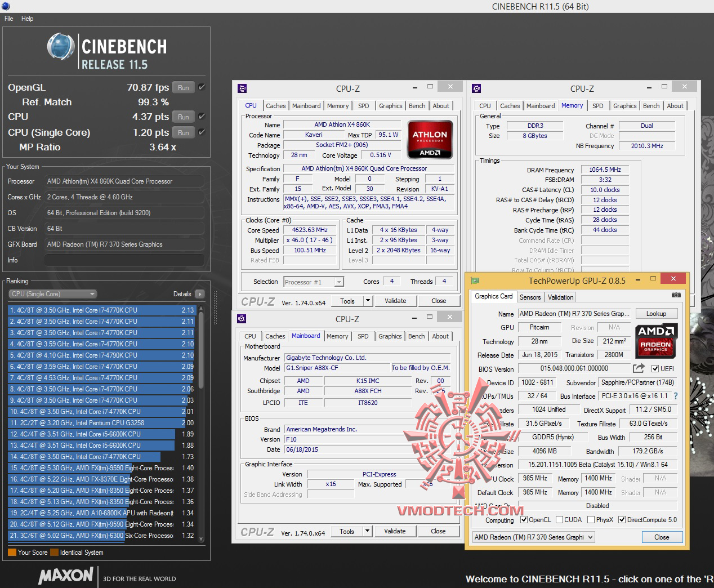This screenshot has width=714, height=588.
Task: Click the Close button in GPU-Z
Action: 662,537
